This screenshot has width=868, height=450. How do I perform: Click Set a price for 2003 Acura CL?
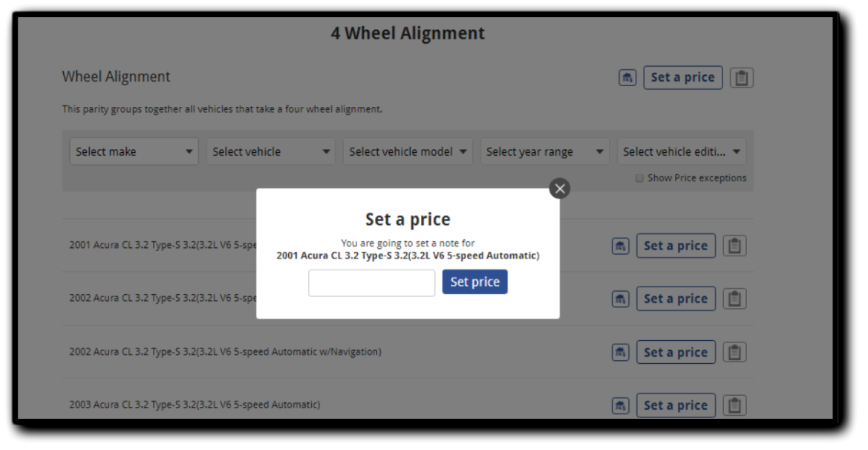click(675, 405)
